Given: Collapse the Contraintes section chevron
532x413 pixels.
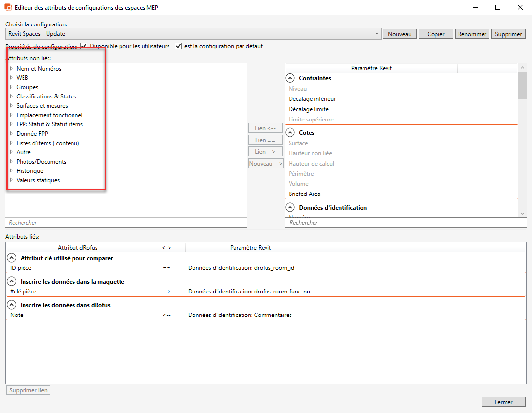Looking at the screenshot, I should [290, 78].
